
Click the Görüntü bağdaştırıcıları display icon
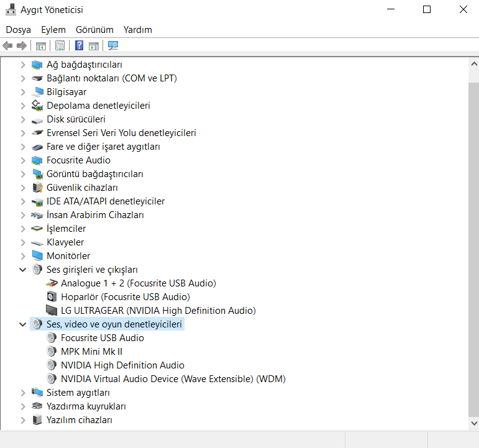(37, 174)
